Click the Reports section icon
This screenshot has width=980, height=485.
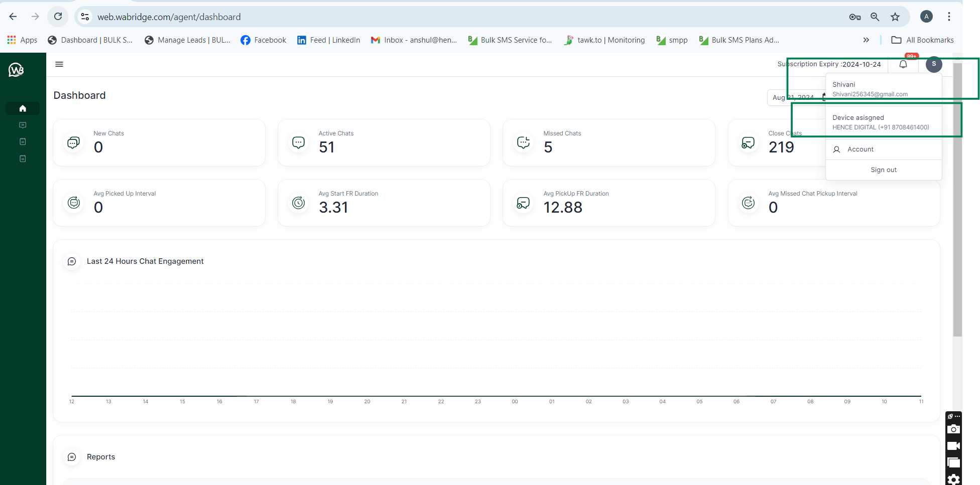72,457
